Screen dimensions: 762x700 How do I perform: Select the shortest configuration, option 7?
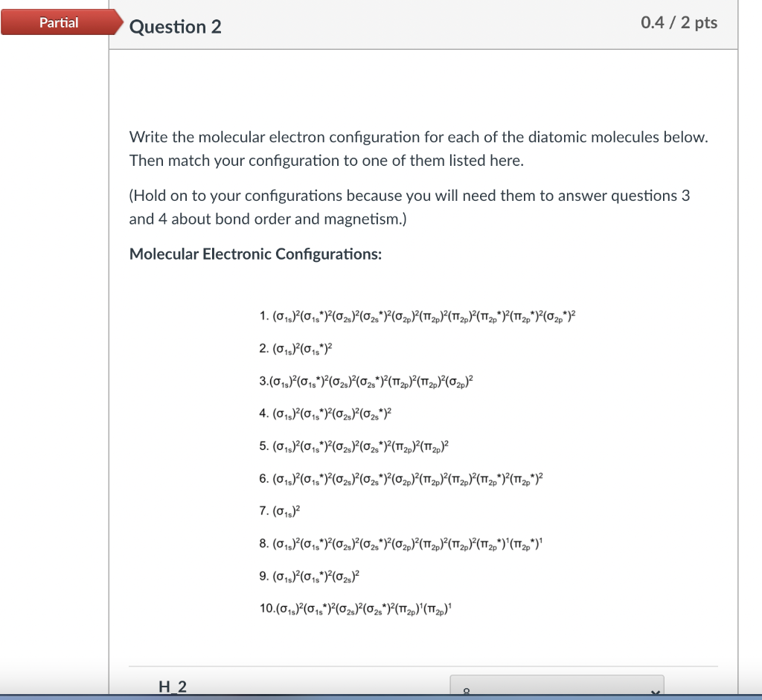click(279, 510)
